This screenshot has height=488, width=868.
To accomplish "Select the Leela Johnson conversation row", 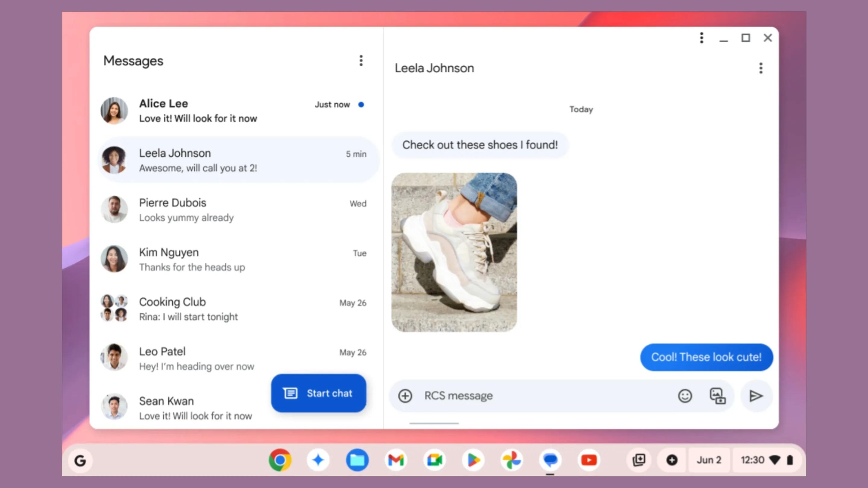I will [239, 160].
